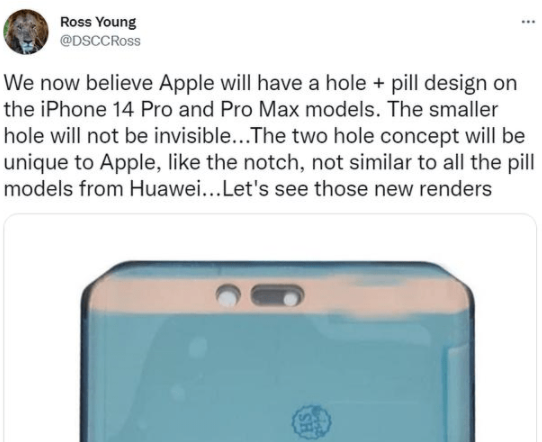Click the white dot inside the round hole

228,298
